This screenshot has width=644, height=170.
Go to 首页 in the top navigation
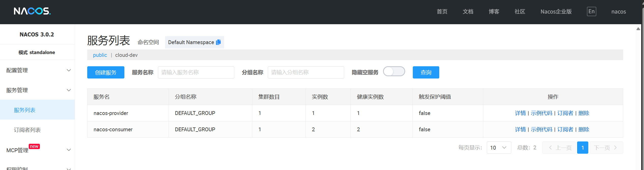click(442, 12)
